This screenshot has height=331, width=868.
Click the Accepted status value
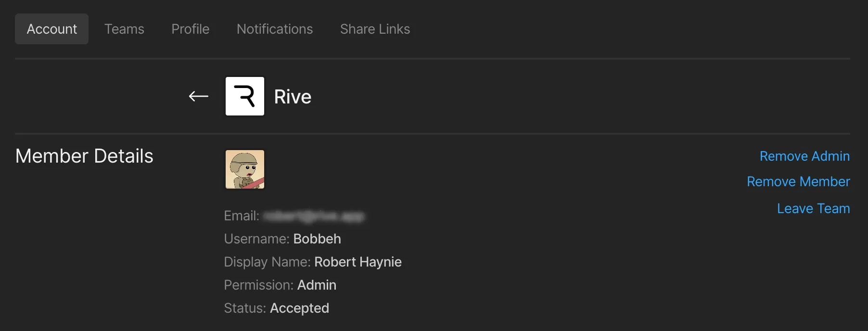299,308
